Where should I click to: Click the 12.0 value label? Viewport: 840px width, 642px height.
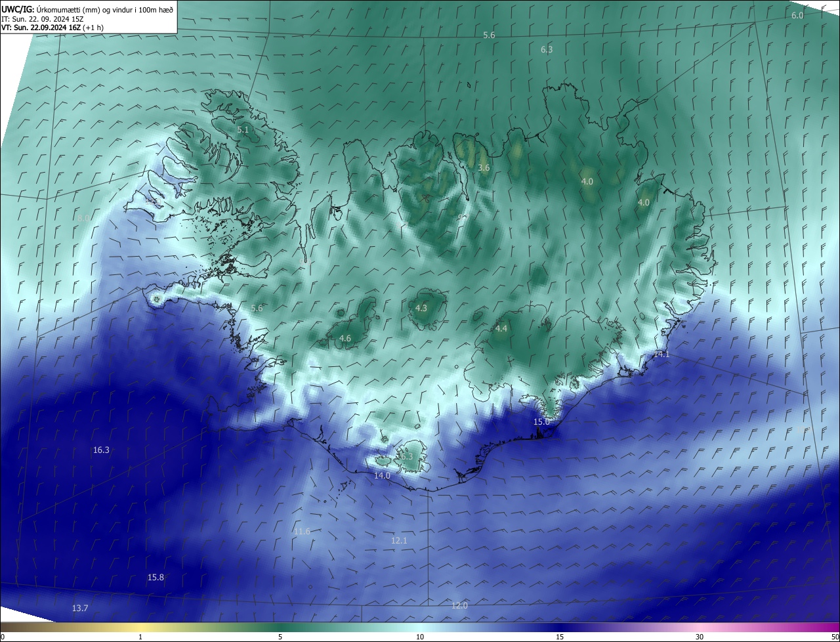(459, 606)
